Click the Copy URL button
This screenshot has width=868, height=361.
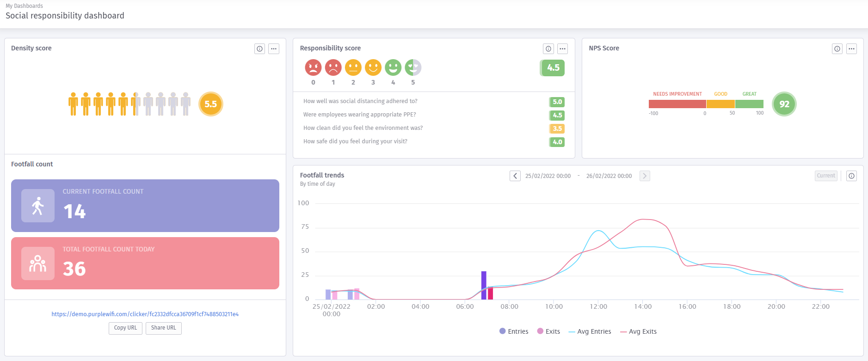click(x=125, y=328)
